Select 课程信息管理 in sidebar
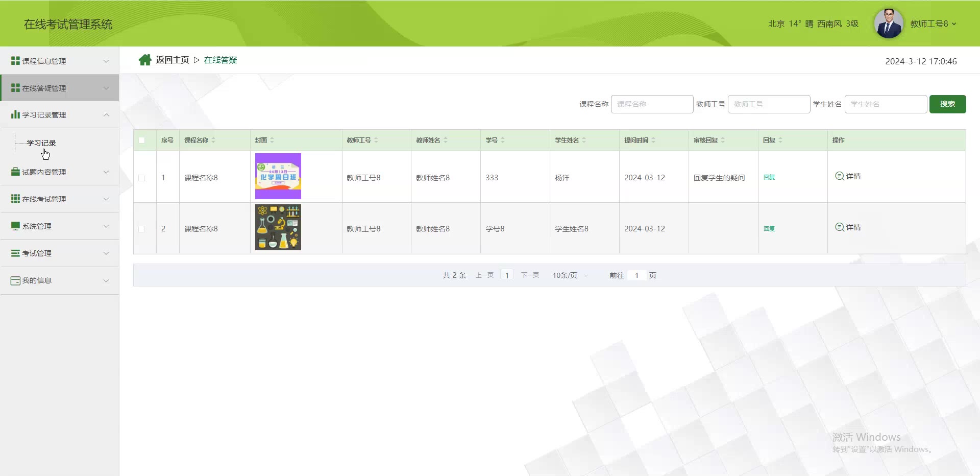 pos(60,61)
